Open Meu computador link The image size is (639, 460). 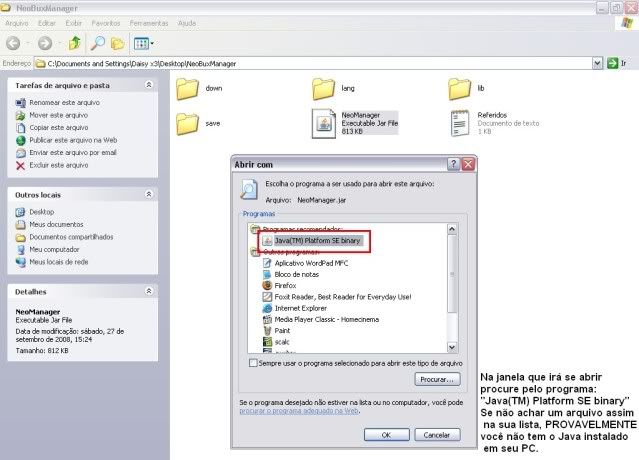(x=54, y=249)
